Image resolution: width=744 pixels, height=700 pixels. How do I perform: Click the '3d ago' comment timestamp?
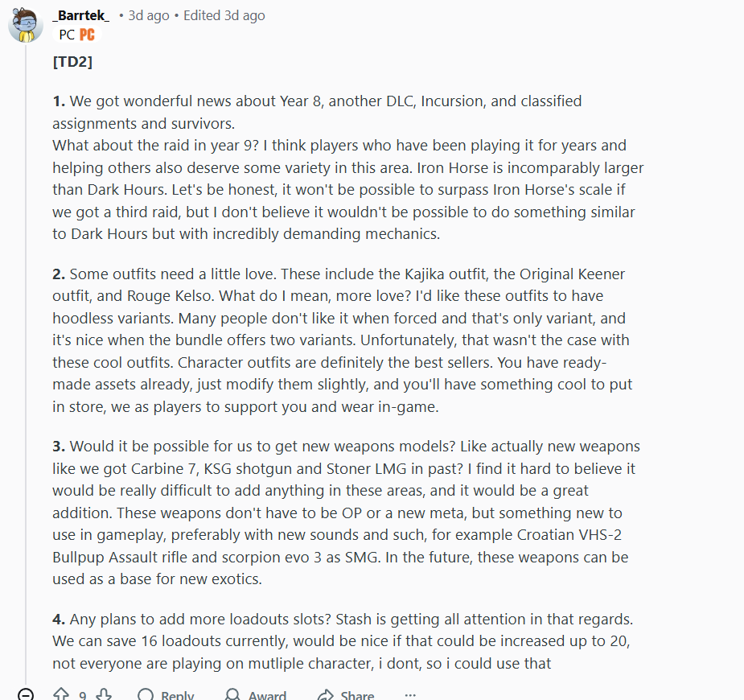point(149,15)
